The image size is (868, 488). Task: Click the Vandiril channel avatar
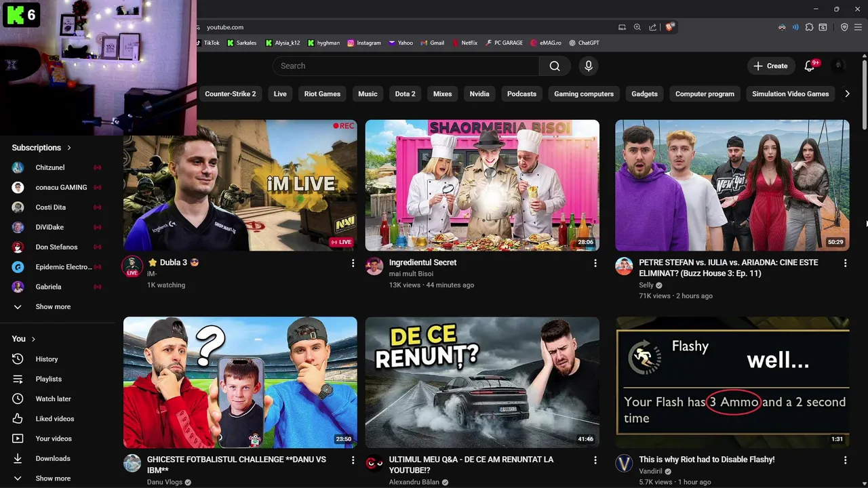(624, 464)
